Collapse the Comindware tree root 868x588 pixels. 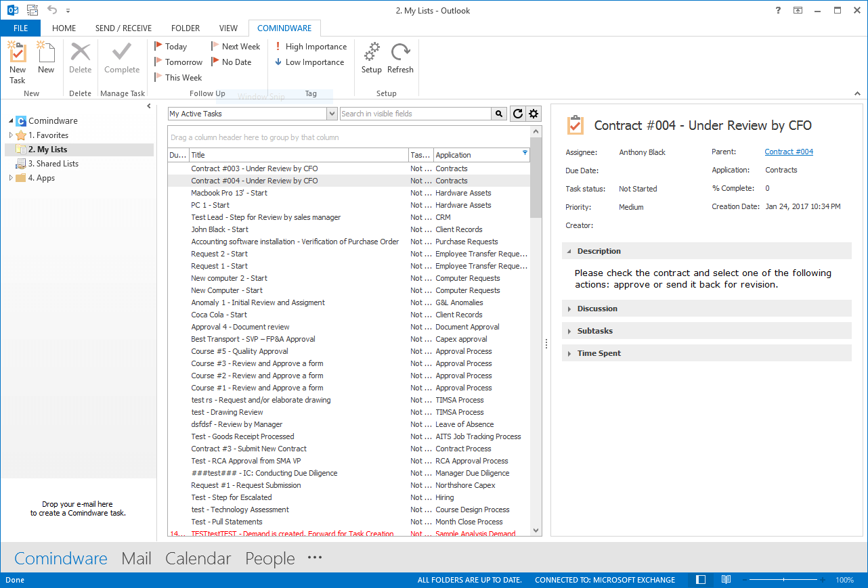(x=11, y=121)
